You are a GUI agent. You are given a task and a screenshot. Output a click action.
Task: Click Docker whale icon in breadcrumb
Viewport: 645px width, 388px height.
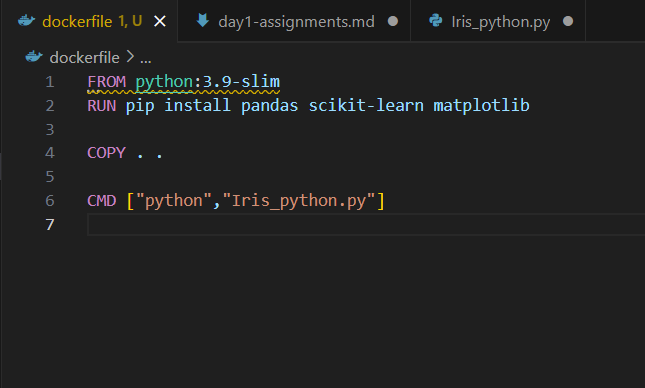click(34, 56)
